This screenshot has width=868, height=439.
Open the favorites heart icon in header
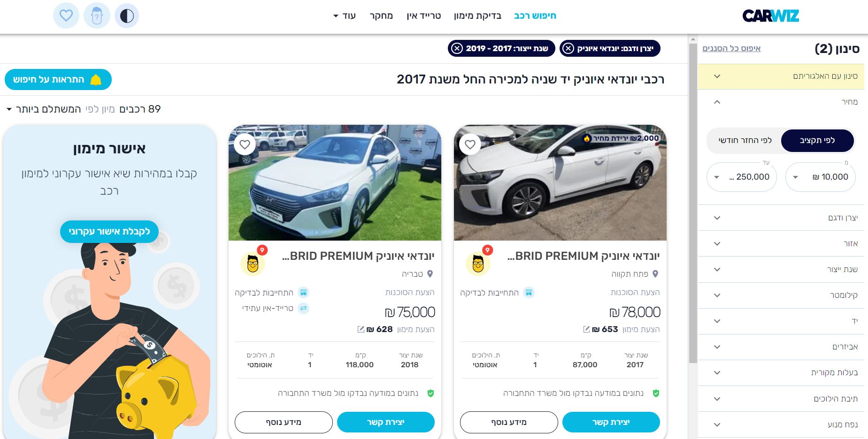(66, 15)
